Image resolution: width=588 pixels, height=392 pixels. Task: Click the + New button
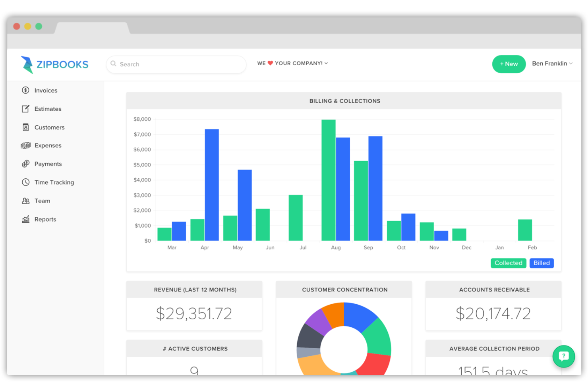pos(509,64)
